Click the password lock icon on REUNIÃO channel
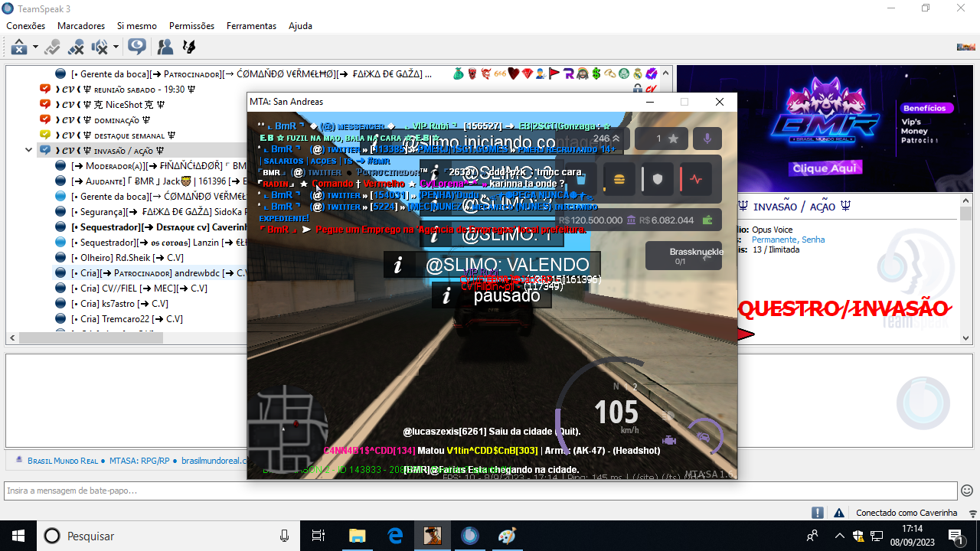 [638, 90]
